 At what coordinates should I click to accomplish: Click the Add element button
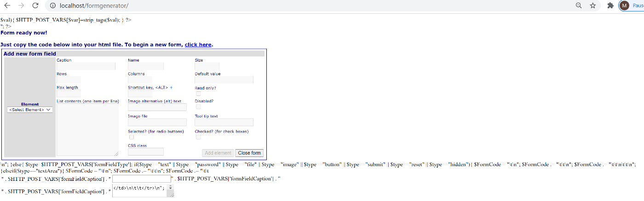click(218, 153)
